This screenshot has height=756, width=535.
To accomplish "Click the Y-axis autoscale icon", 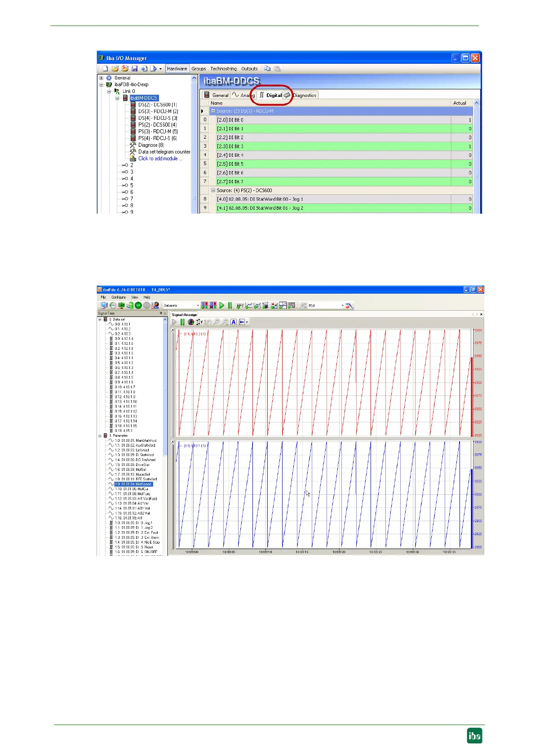I will (199, 322).
